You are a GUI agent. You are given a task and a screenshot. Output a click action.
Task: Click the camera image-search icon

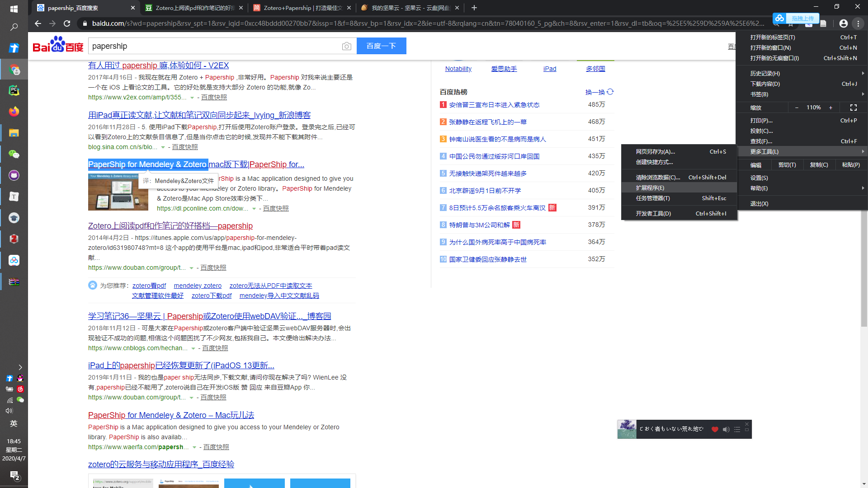click(346, 46)
